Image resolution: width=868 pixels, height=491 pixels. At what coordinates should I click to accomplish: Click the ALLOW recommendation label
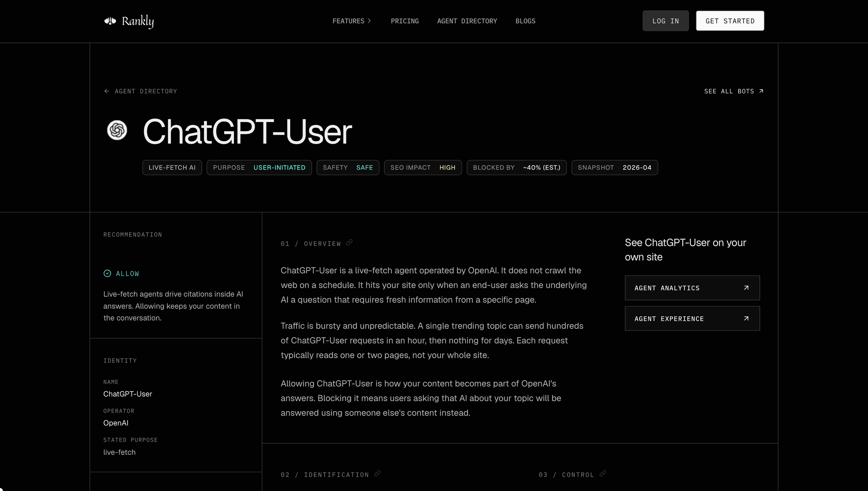127,274
